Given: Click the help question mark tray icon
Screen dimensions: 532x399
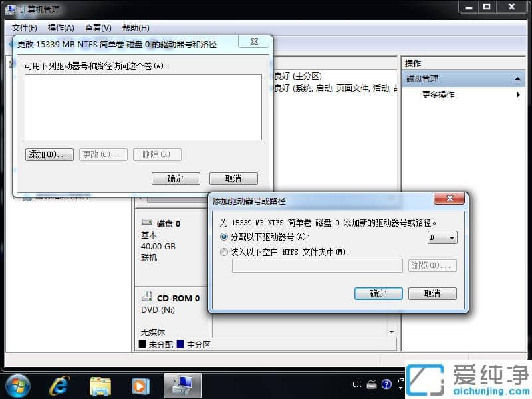Looking at the screenshot, I should coord(386,384).
